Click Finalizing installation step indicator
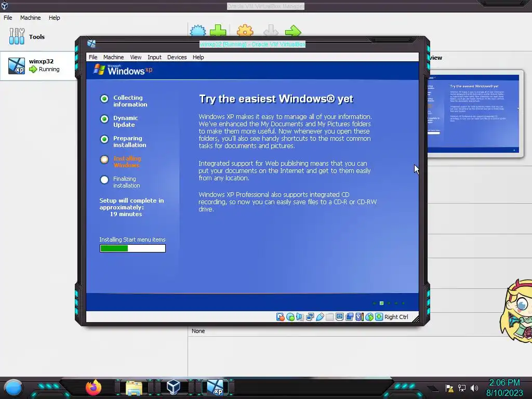Viewport: 532px width, 399px height. (104, 180)
